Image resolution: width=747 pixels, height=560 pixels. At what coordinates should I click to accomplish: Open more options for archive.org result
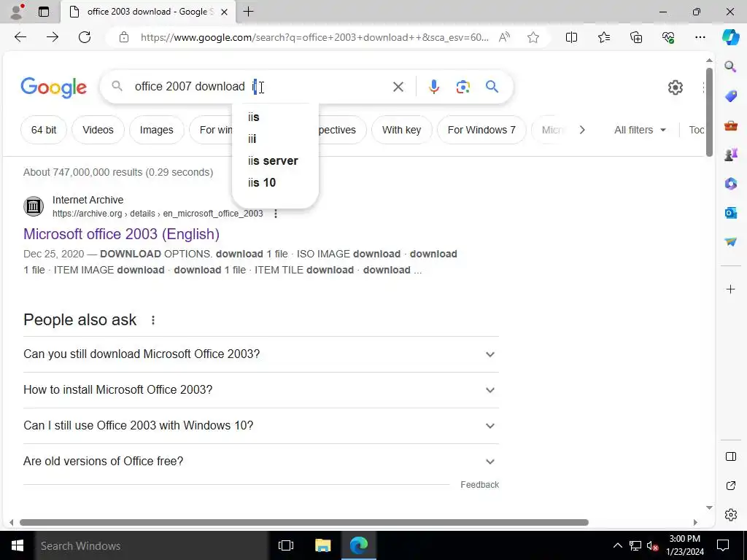pos(275,214)
